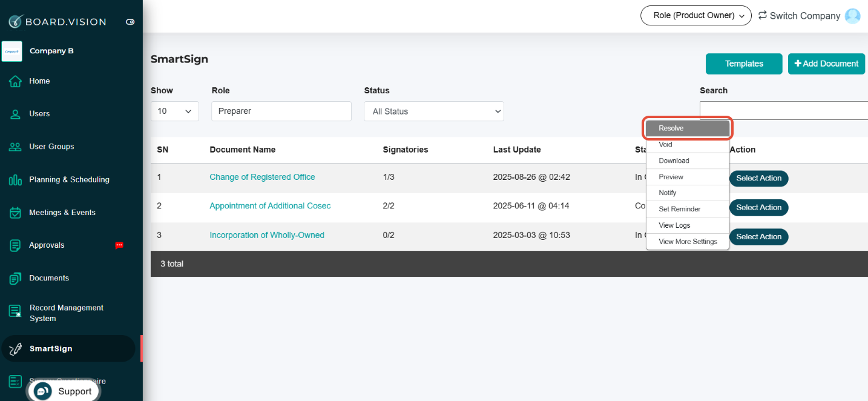Click the Support chat bubble icon

click(x=42, y=391)
